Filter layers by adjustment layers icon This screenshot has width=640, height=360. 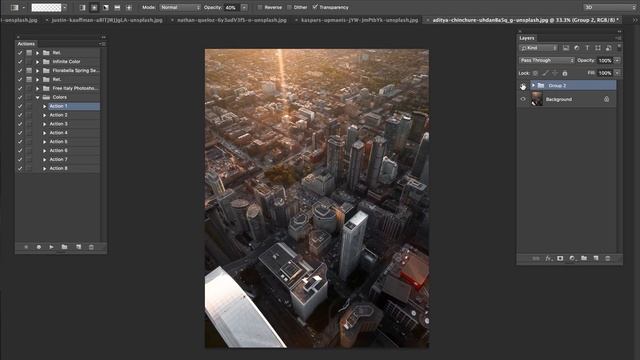pos(576,48)
